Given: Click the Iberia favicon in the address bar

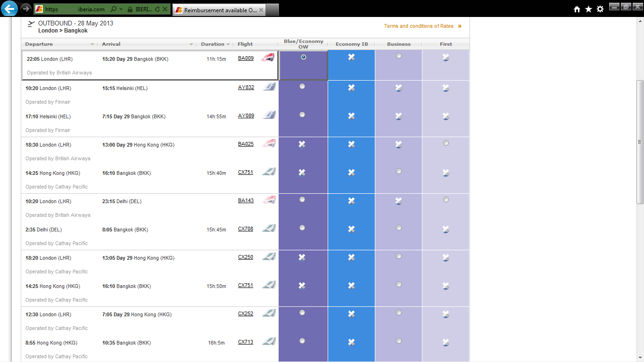Looking at the screenshot, I should 40,9.
